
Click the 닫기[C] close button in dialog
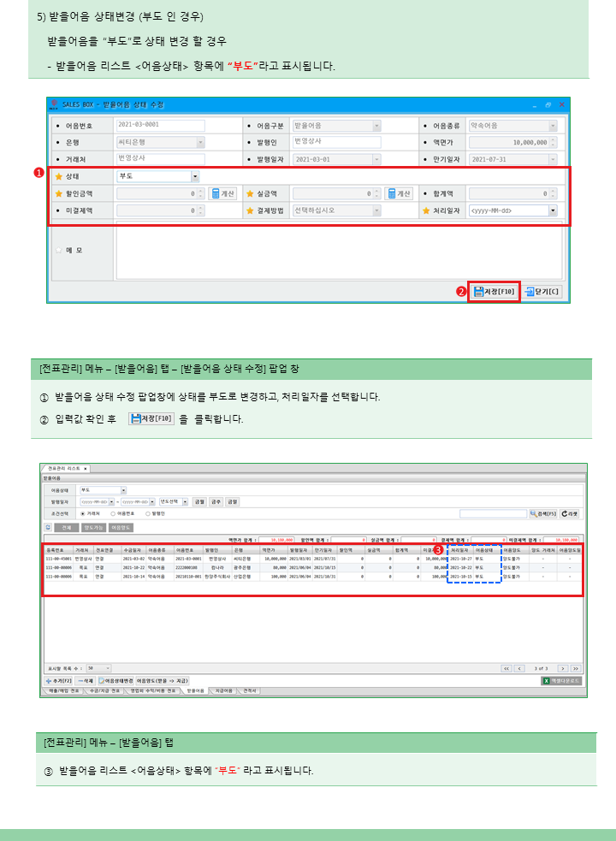click(x=542, y=292)
